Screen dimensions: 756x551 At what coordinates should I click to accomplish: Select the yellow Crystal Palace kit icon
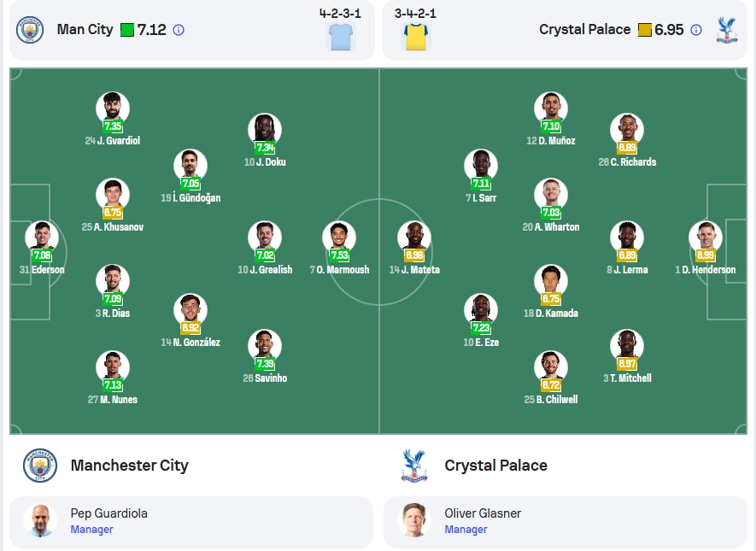pos(415,37)
